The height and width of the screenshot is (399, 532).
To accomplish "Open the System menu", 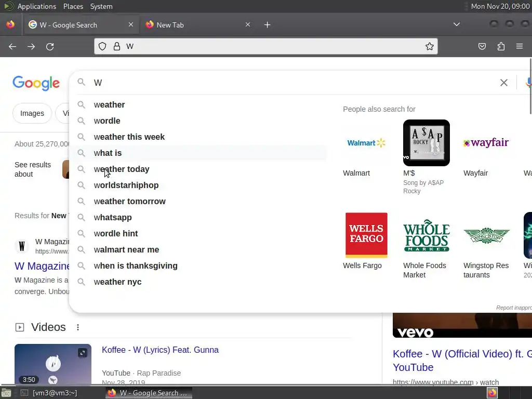I will pyautogui.click(x=101, y=6).
